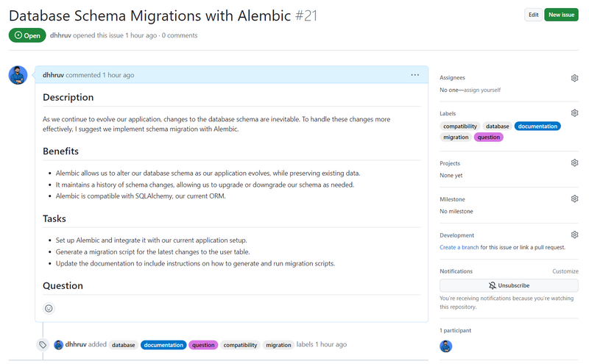This screenshot has width=589, height=364.
Task: Open the Development gear settings
Action: [x=574, y=235]
